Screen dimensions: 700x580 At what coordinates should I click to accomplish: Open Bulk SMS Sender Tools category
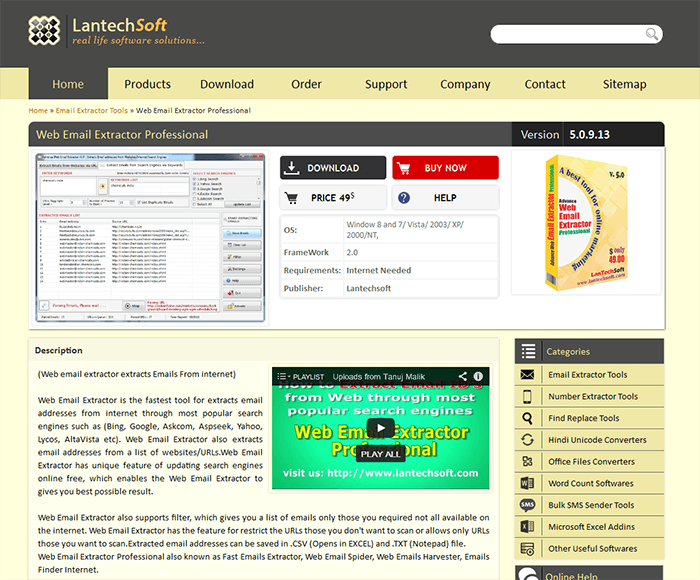591,505
